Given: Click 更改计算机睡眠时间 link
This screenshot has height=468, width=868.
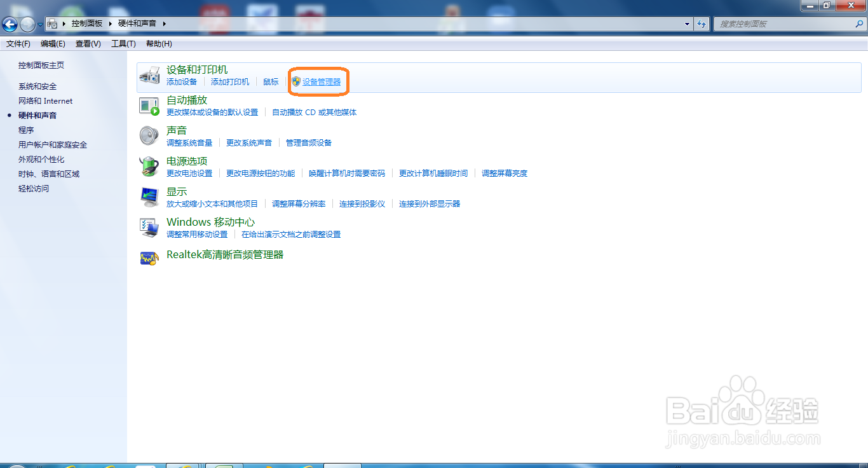Looking at the screenshot, I should [433, 174].
